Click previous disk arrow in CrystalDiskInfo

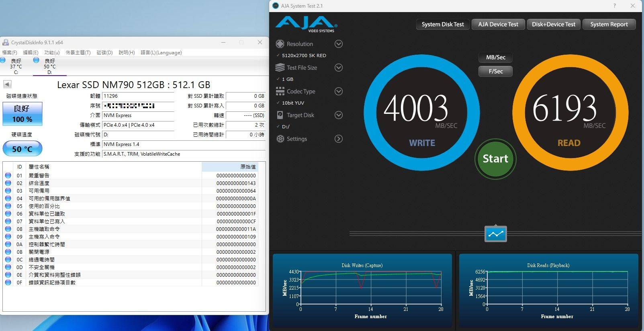(7, 84)
